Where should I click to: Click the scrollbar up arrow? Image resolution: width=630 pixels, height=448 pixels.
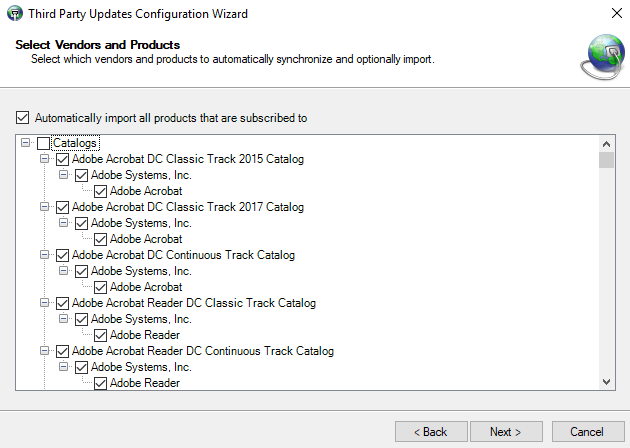click(606, 144)
